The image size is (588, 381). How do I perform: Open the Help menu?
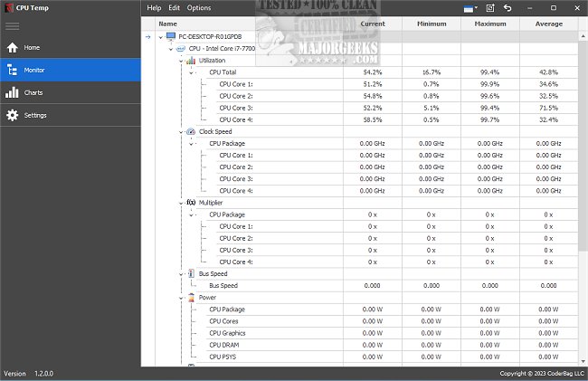click(x=154, y=8)
